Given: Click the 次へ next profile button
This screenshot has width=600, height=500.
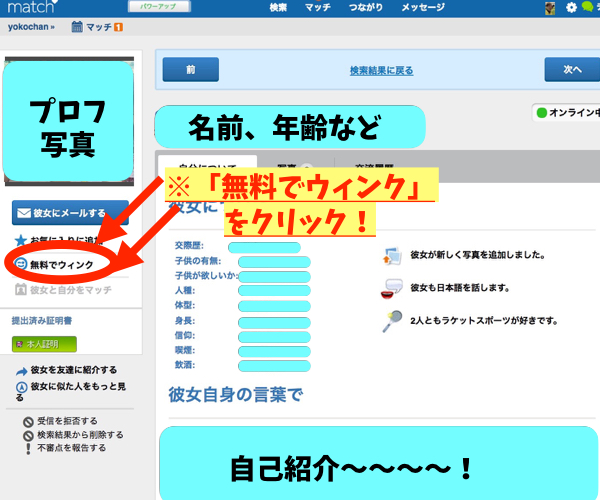Looking at the screenshot, I should click(x=572, y=69).
